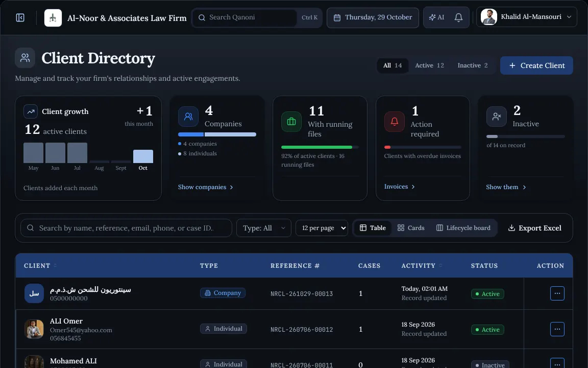Open the Invoices link
588x368 pixels.
click(x=399, y=187)
